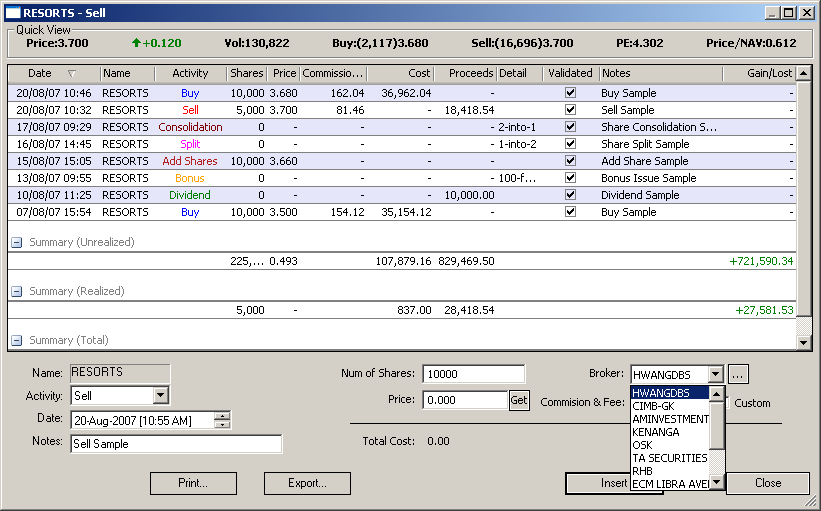This screenshot has height=511, width=821.
Task: Click the Cost column header
Action: 401,73
